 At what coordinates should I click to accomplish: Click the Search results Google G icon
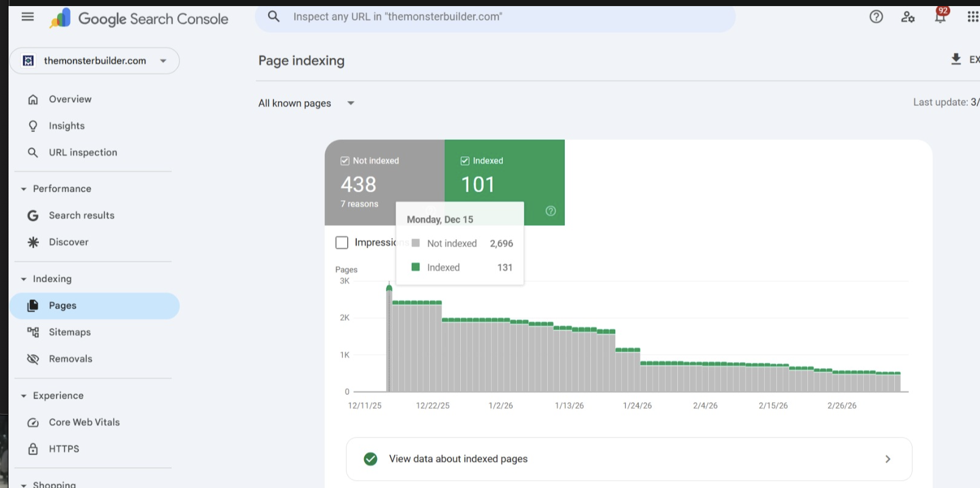point(33,215)
